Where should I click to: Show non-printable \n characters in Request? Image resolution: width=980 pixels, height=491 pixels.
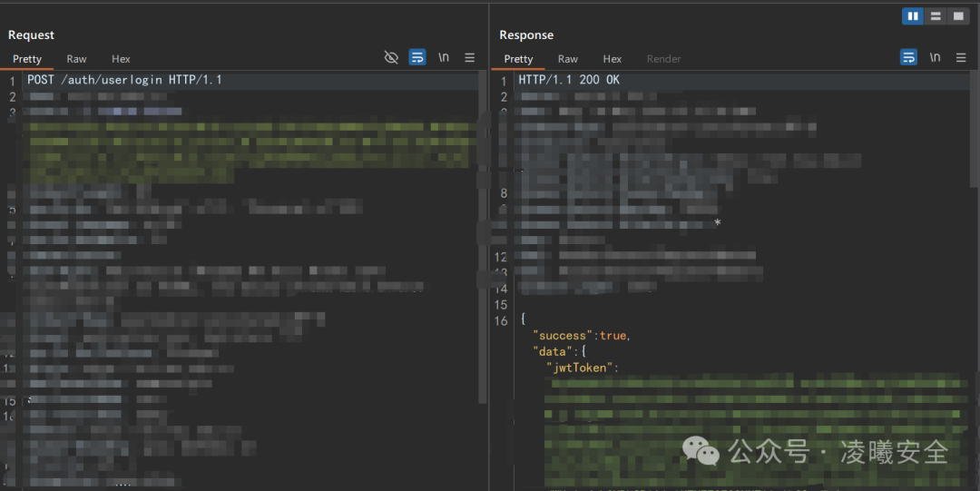(444, 57)
